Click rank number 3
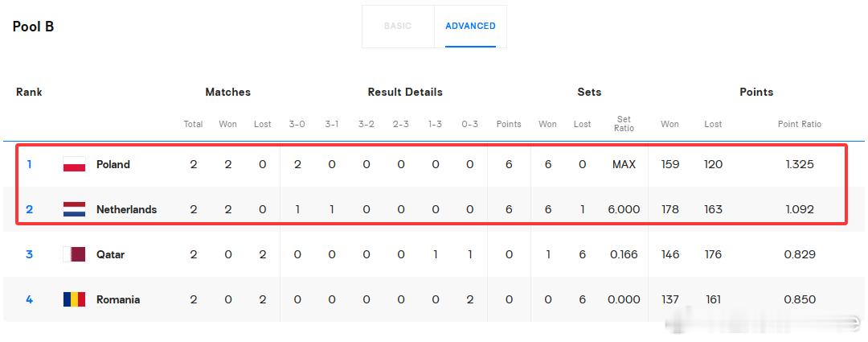Viewport: 868px width, 342px height. pos(30,254)
